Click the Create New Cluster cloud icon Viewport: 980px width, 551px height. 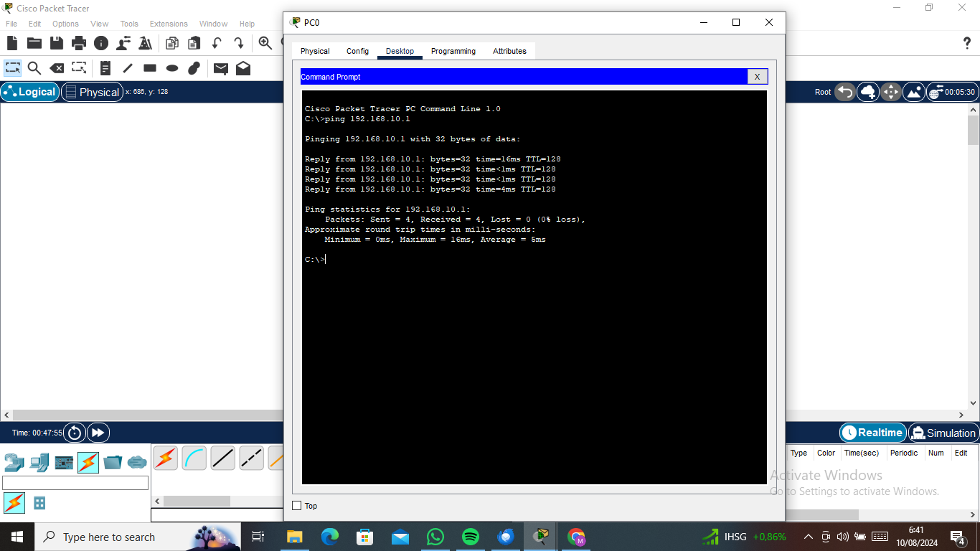tap(868, 92)
